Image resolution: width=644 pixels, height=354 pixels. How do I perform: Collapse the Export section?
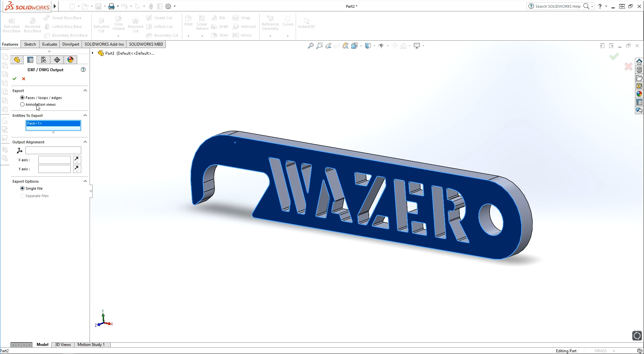[85, 91]
